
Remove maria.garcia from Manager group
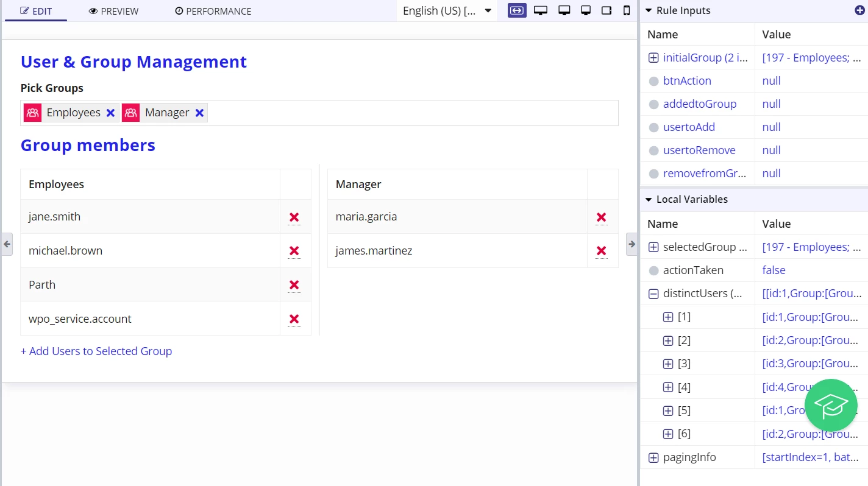[x=602, y=217]
